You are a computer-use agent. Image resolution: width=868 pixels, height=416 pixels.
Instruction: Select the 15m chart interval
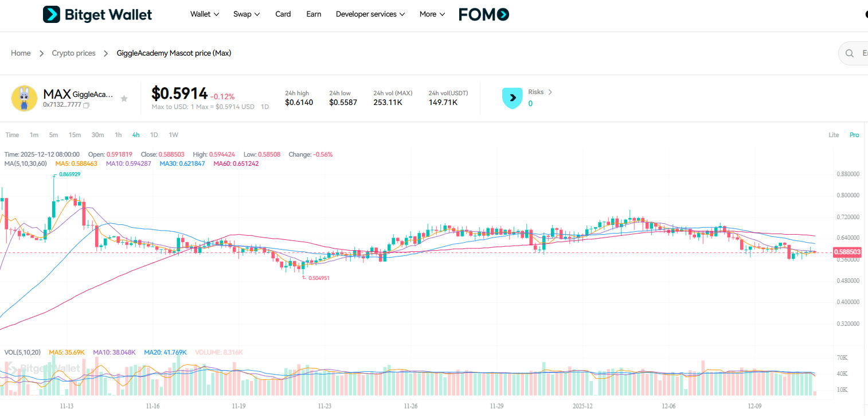pyautogui.click(x=75, y=135)
